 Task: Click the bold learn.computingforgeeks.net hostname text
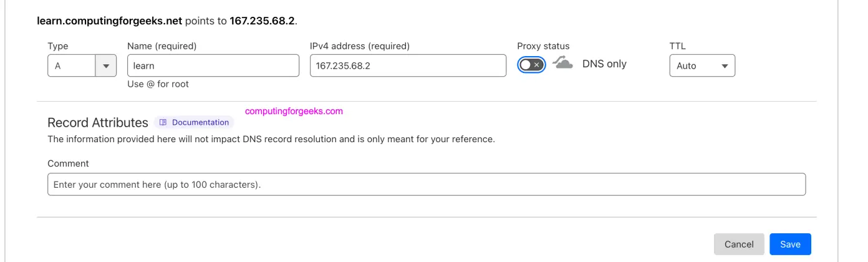click(x=110, y=21)
